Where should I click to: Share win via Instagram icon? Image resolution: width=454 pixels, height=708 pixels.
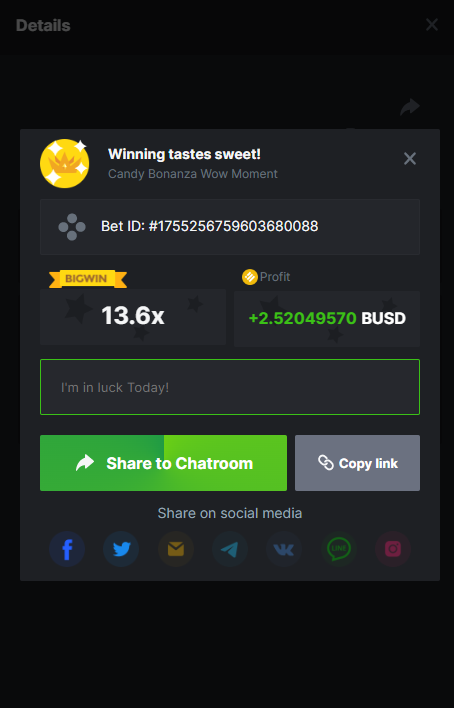tap(393, 549)
